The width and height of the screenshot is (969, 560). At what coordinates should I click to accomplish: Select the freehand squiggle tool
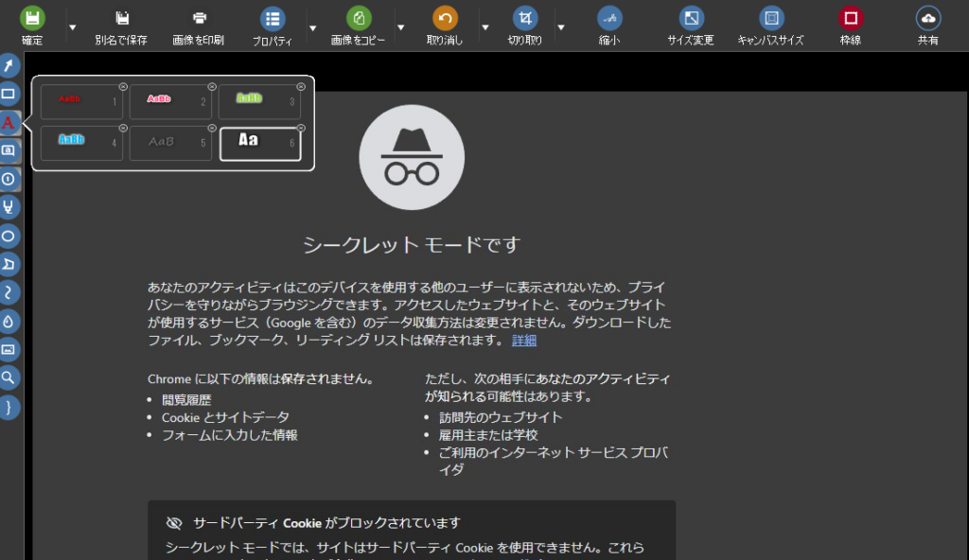point(9,292)
